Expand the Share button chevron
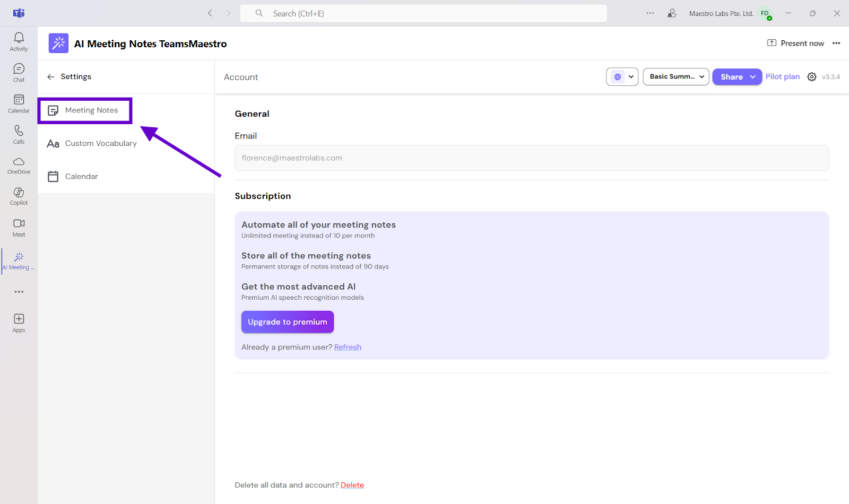The width and height of the screenshot is (849, 504). click(752, 77)
